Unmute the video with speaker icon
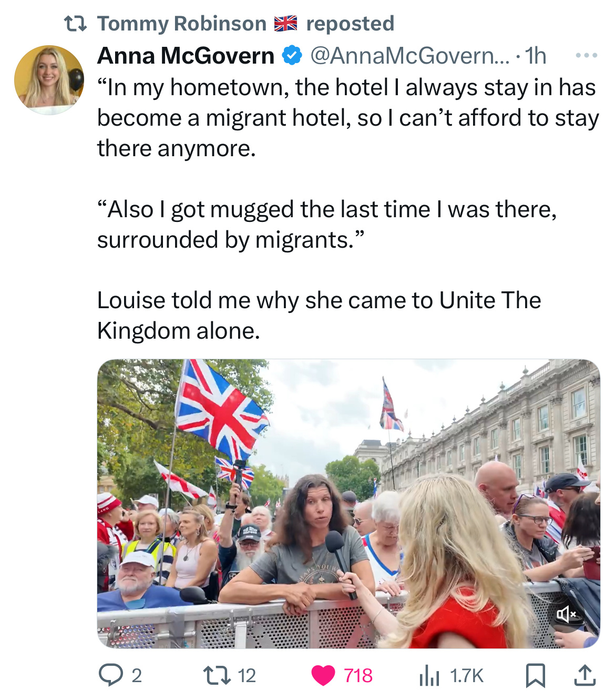The image size is (615, 700). point(566,614)
